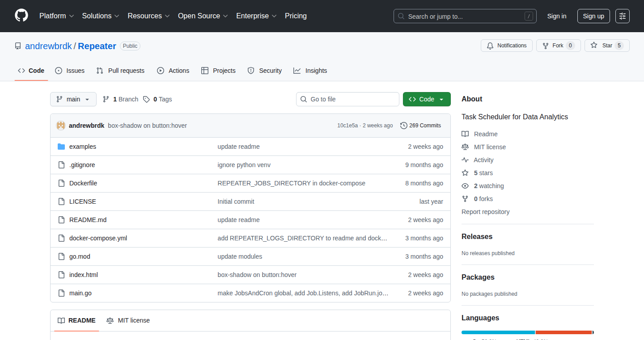View the 0 Tags link
This screenshot has height=340, width=644.
pos(157,99)
